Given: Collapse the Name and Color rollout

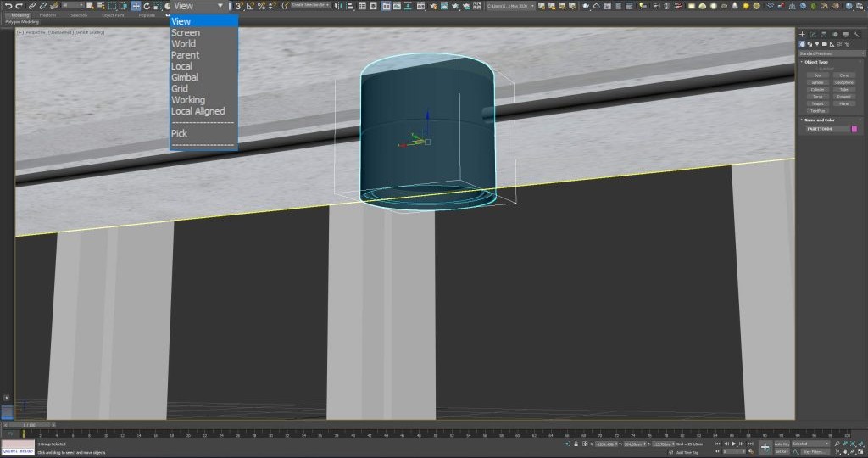Looking at the screenshot, I should (x=820, y=120).
